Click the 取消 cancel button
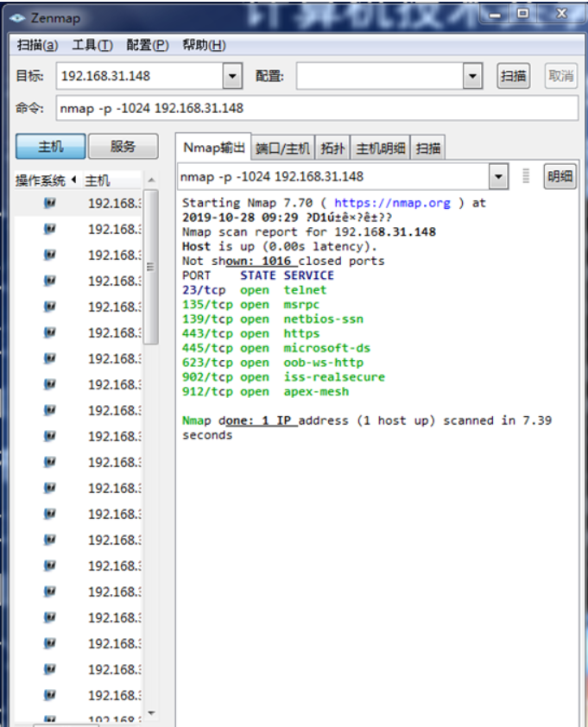Image resolution: width=588 pixels, height=727 pixels. click(560, 76)
